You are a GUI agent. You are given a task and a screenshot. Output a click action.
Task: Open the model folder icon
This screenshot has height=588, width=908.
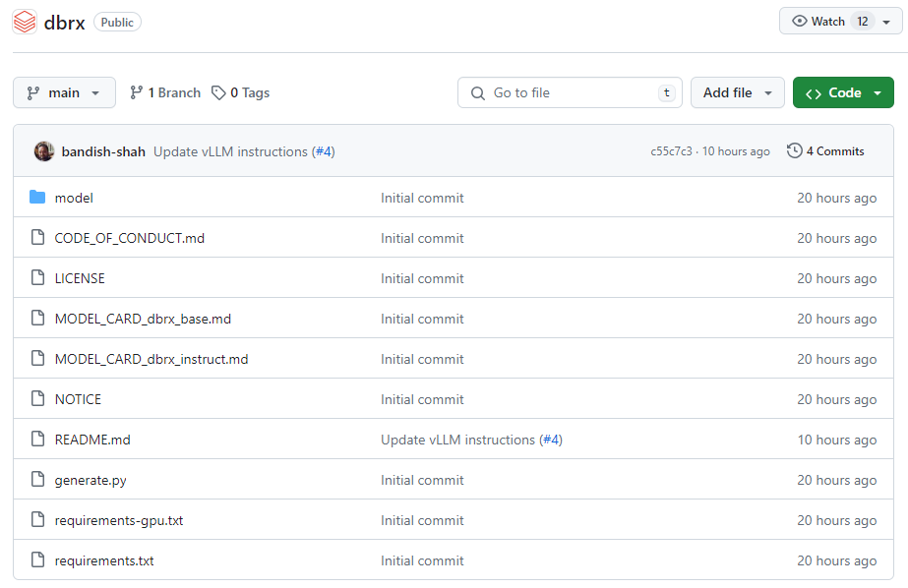(37, 198)
